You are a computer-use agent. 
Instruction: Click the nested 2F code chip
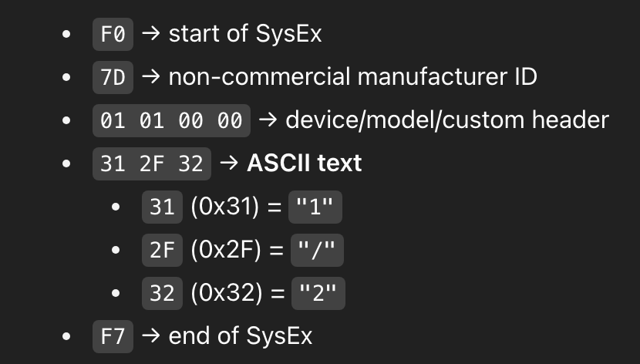[x=162, y=250]
